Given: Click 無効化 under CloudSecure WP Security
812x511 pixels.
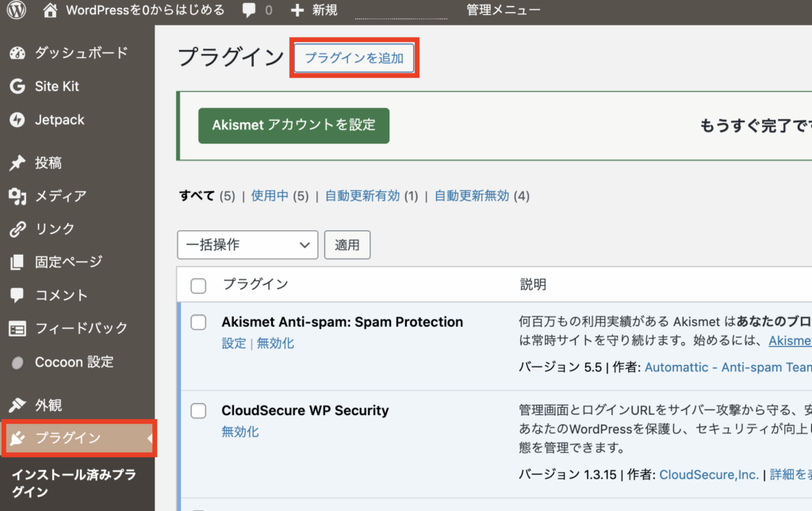Looking at the screenshot, I should [x=240, y=432].
